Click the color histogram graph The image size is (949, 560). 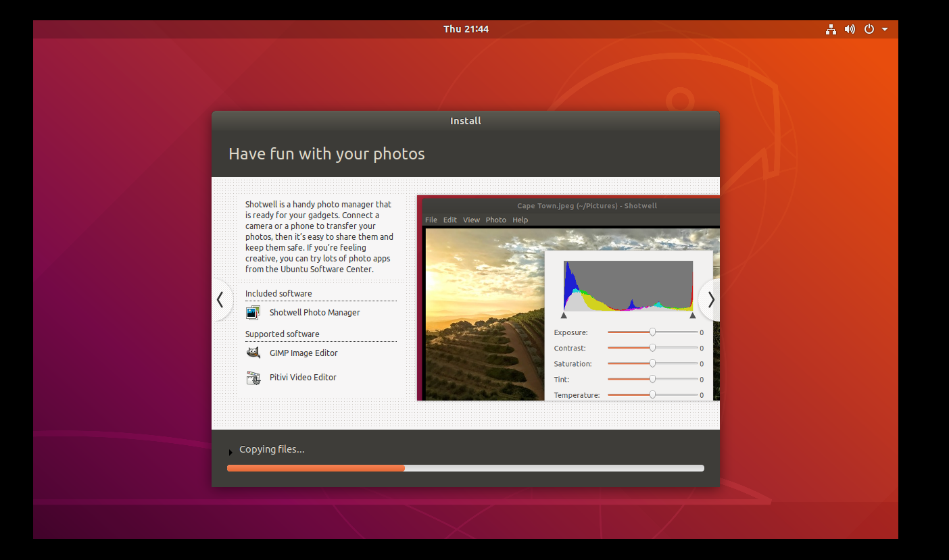[629, 286]
